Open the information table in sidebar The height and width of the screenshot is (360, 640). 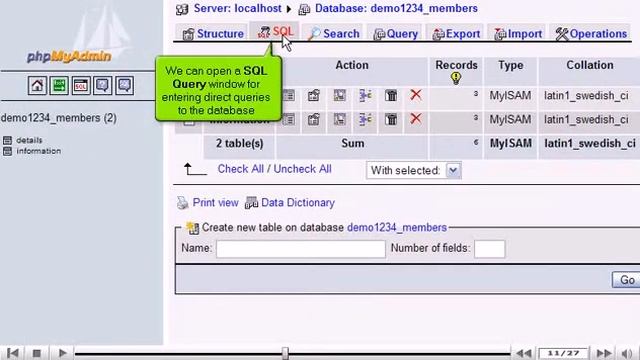38,151
